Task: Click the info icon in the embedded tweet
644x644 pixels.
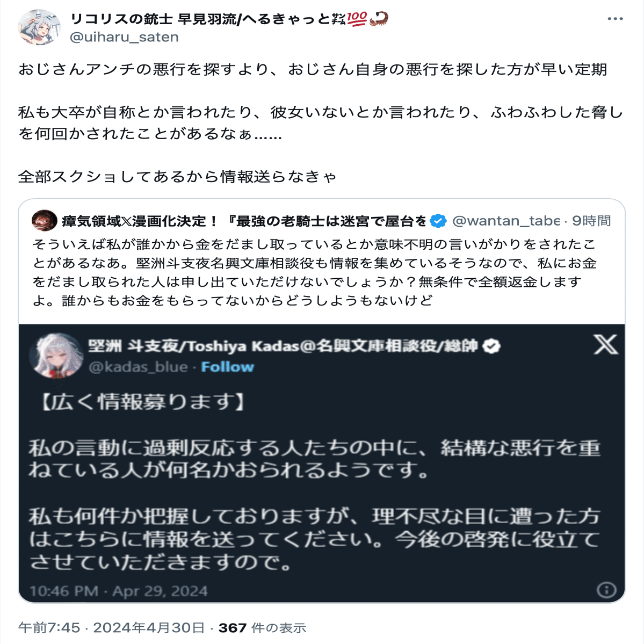Action: 606,590
